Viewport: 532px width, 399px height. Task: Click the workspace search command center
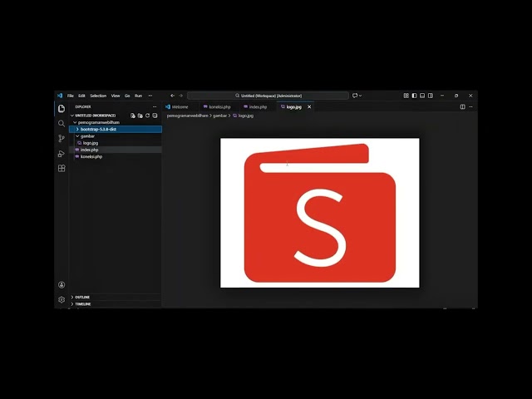click(268, 96)
